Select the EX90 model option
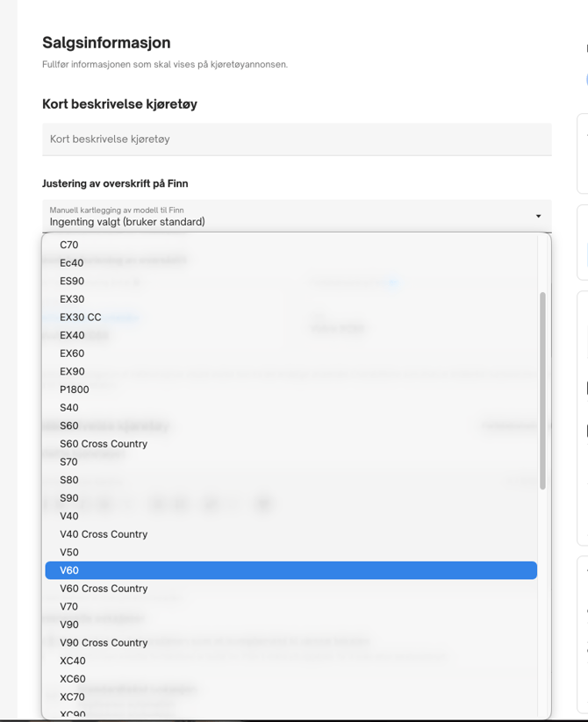 (73, 372)
